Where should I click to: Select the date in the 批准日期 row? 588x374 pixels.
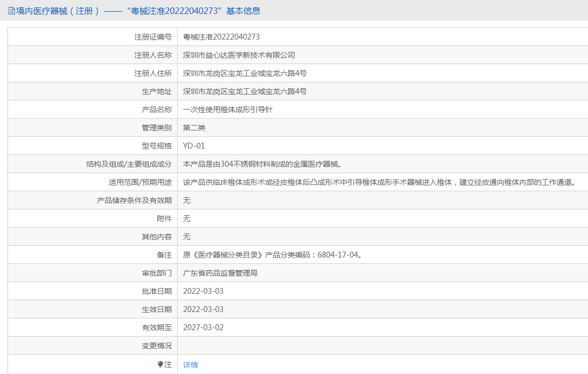203,291
